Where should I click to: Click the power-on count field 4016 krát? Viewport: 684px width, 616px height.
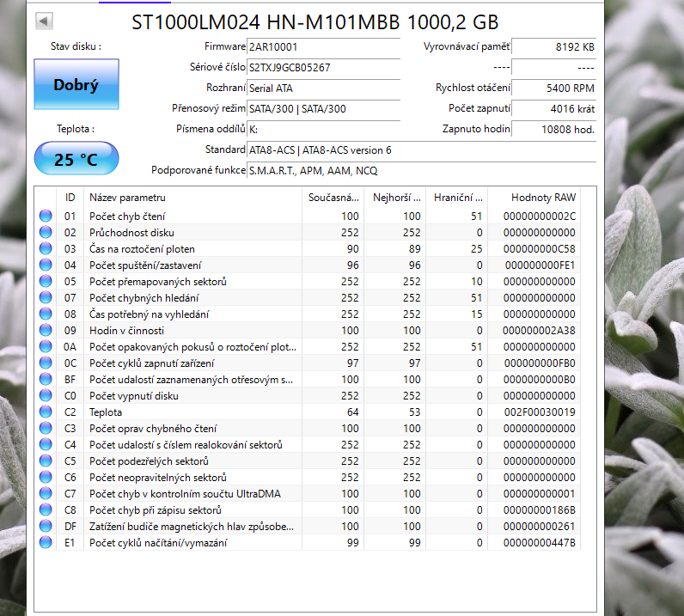pos(553,108)
